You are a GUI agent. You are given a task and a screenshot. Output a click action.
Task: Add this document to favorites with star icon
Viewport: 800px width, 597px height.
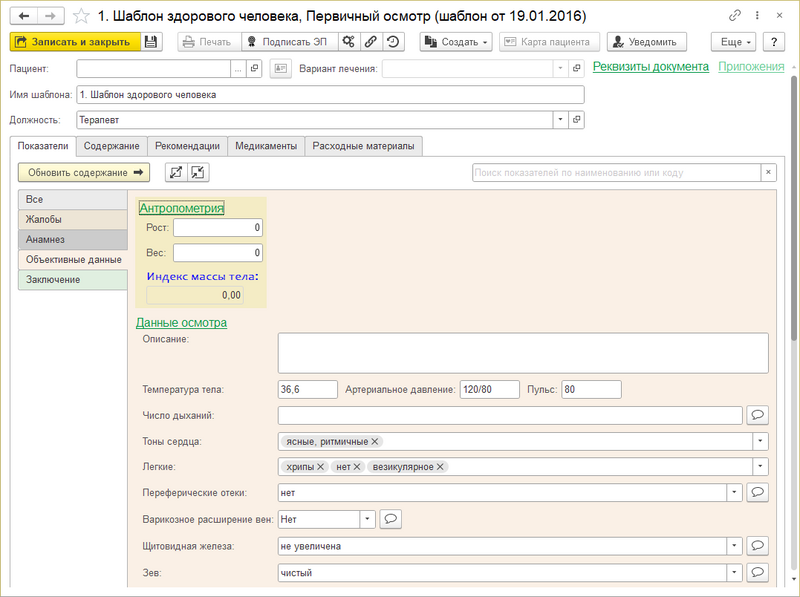click(x=82, y=17)
